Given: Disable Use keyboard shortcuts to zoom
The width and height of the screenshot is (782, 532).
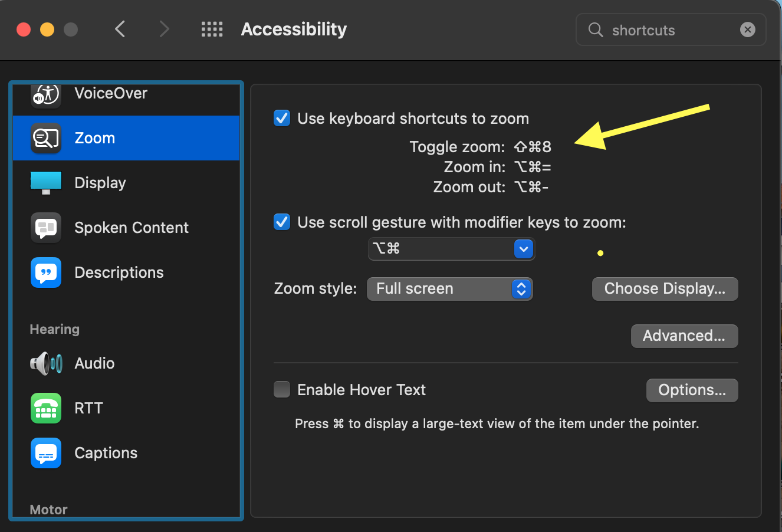Looking at the screenshot, I should tap(282, 119).
